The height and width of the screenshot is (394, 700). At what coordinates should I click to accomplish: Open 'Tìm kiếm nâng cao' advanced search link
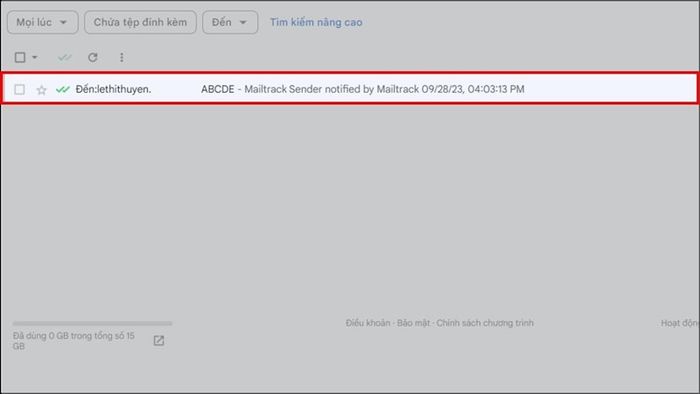click(316, 22)
